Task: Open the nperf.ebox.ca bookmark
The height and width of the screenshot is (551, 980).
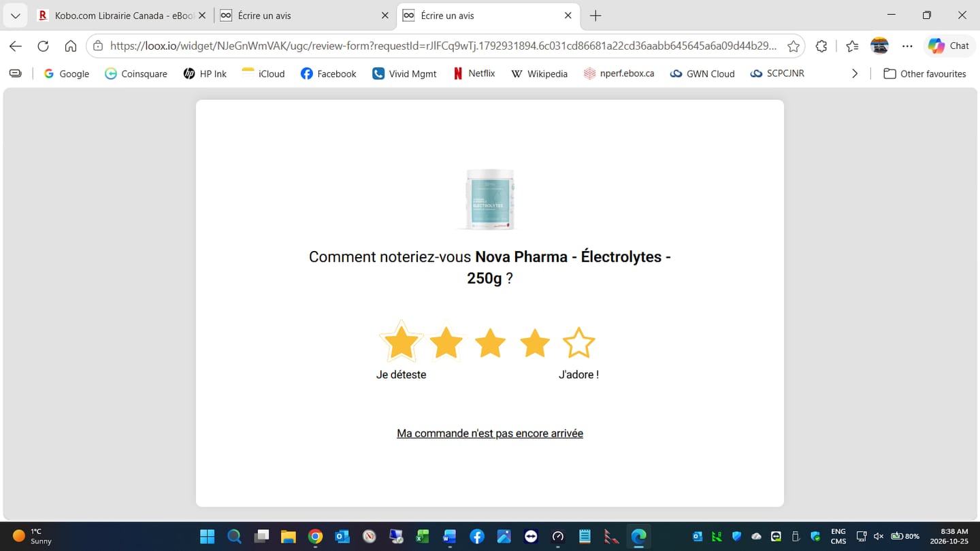Action: tap(619, 73)
